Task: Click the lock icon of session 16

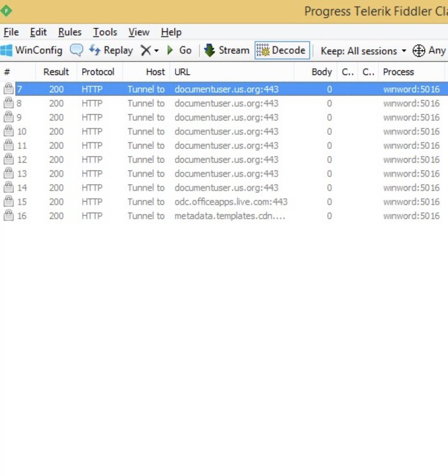Action: (x=8, y=215)
